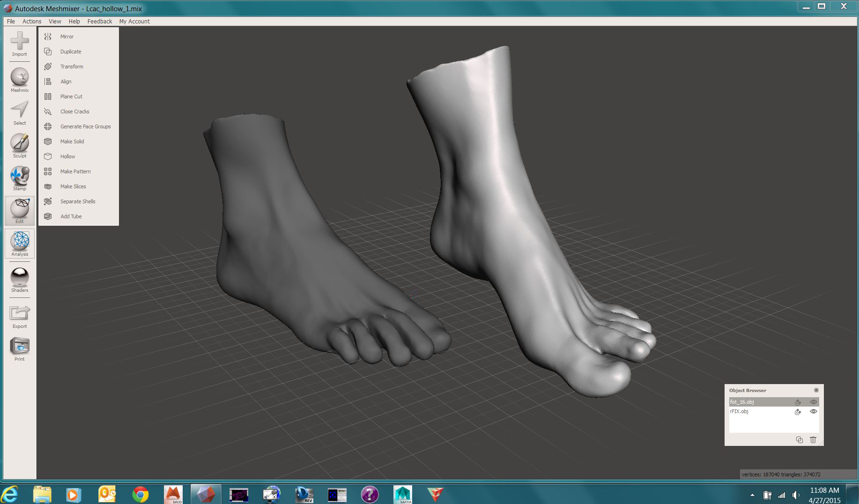Open the Import tool
Viewport: 859px width, 504px height.
19,44
